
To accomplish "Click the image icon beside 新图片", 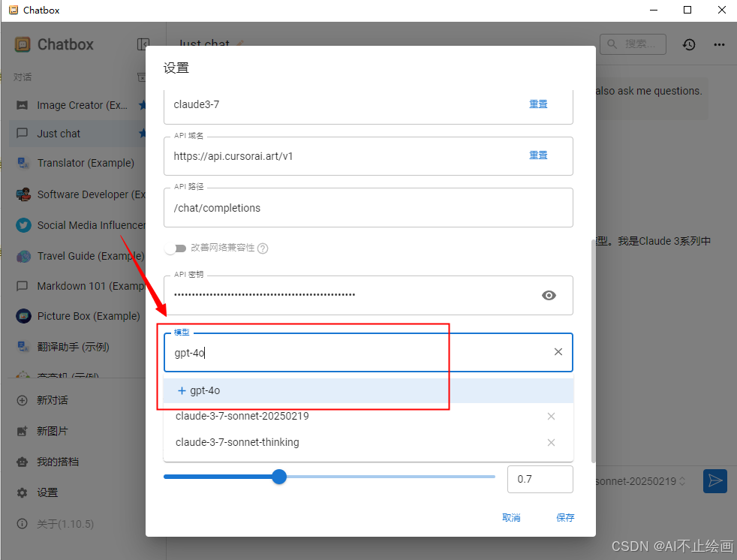I will 22,431.
